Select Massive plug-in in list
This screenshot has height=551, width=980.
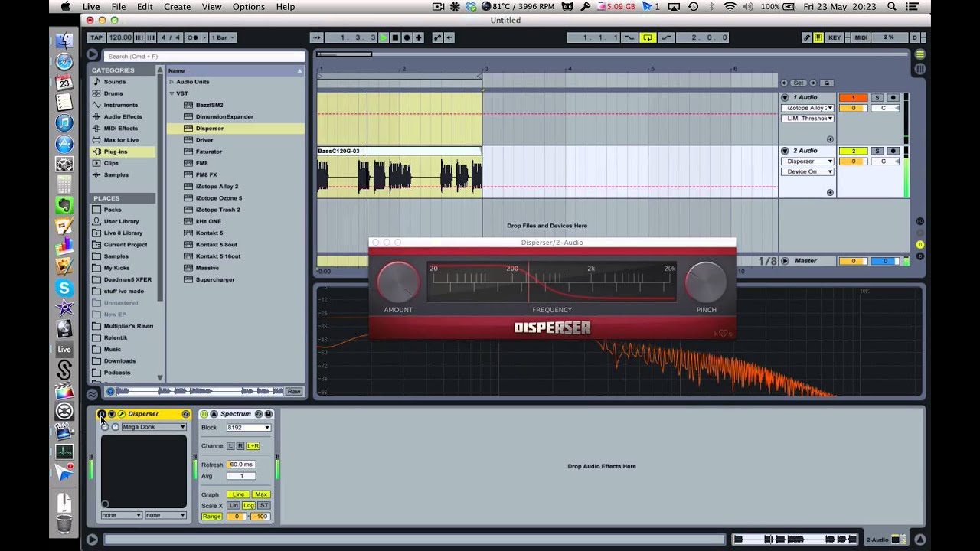point(207,268)
